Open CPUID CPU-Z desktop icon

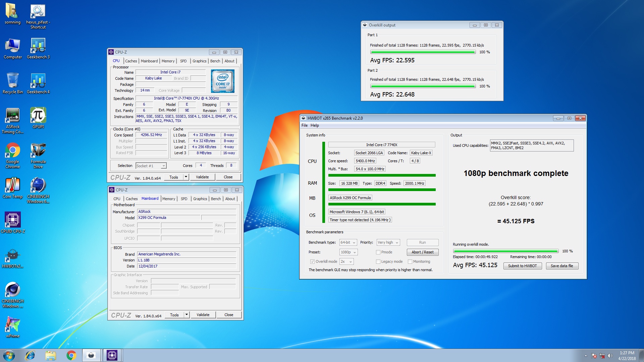[12, 223]
